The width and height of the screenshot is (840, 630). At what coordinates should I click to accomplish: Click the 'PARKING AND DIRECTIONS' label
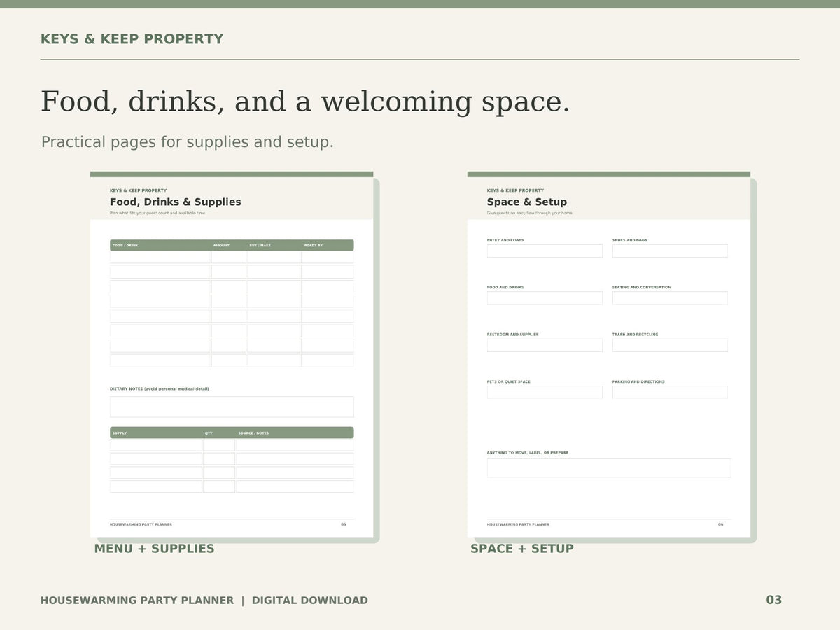[x=639, y=382]
